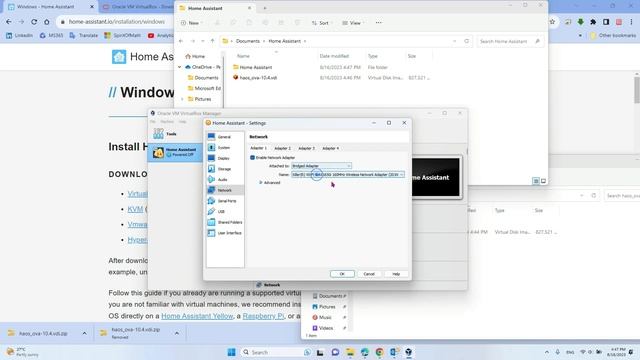Viewport: 640px width, 360px height.
Task: Click the browser address bar
Action: [x=117, y=22]
